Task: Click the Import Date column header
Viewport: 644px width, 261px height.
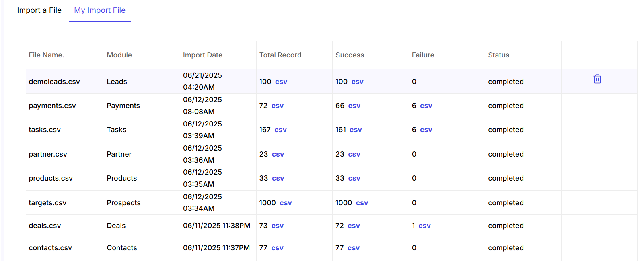Action: click(x=203, y=55)
